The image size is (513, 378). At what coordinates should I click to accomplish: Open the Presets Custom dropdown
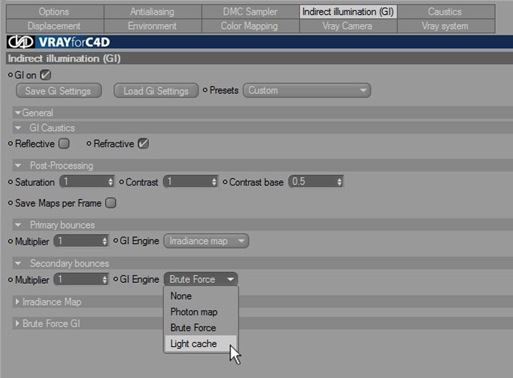pyautogui.click(x=307, y=90)
